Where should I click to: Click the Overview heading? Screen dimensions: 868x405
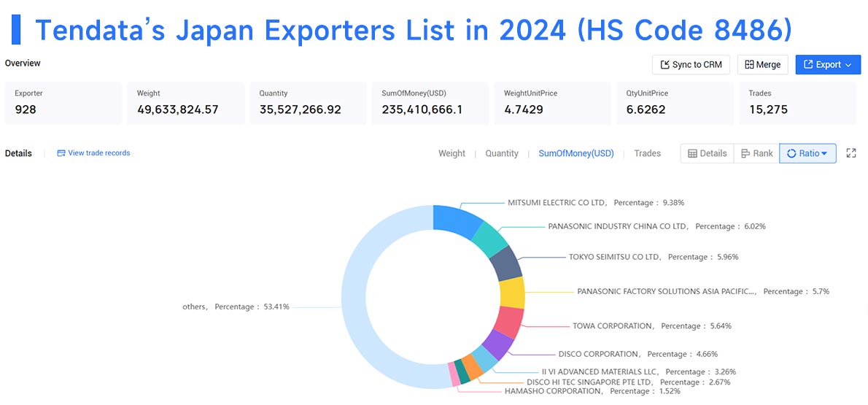tap(23, 63)
